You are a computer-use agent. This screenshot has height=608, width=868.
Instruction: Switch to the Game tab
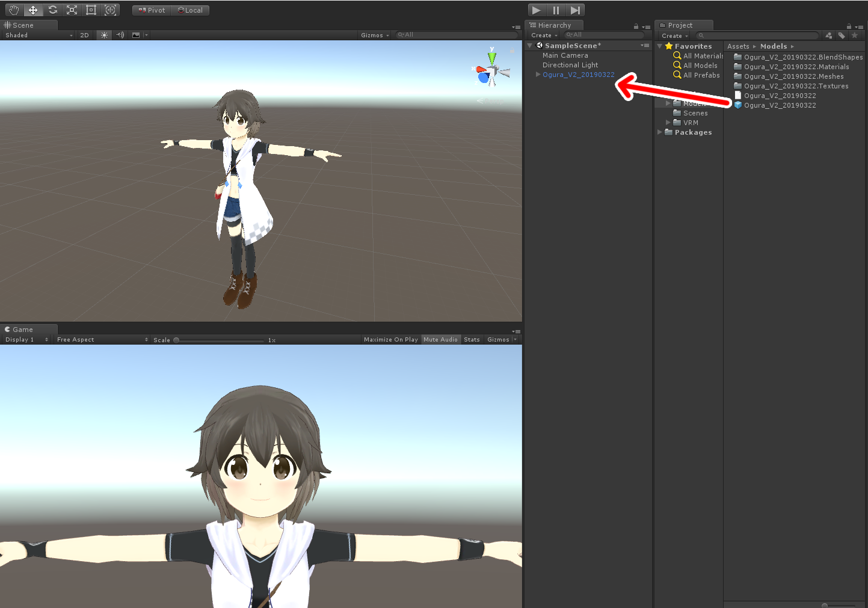click(29, 330)
